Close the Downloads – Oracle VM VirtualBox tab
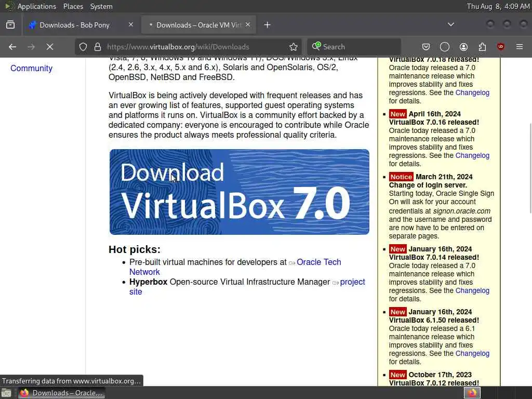 (248, 25)
